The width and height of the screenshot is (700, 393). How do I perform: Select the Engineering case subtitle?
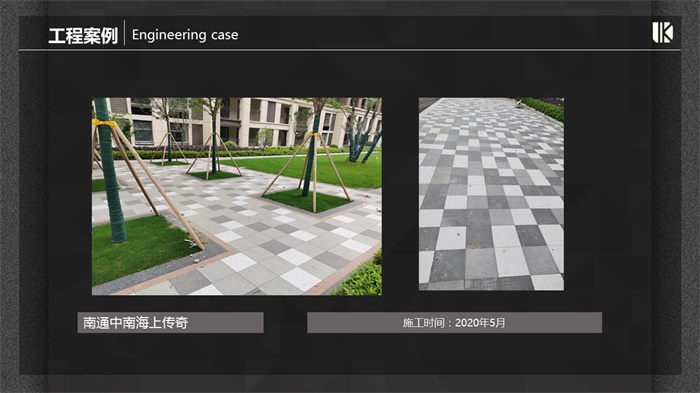185,35
